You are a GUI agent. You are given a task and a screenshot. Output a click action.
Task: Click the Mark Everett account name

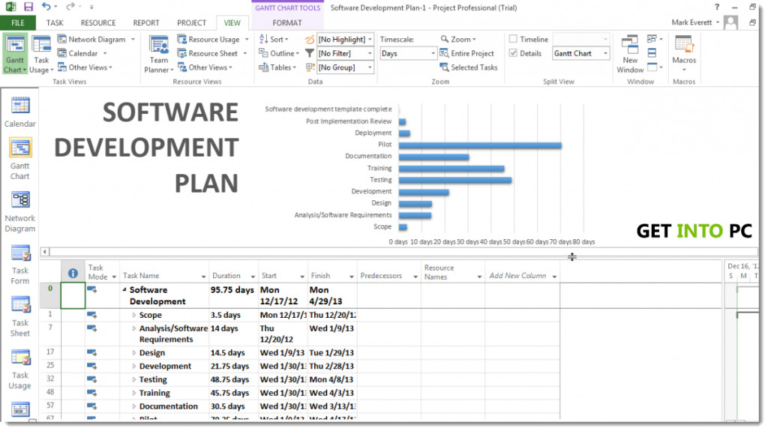click(691, 22)
